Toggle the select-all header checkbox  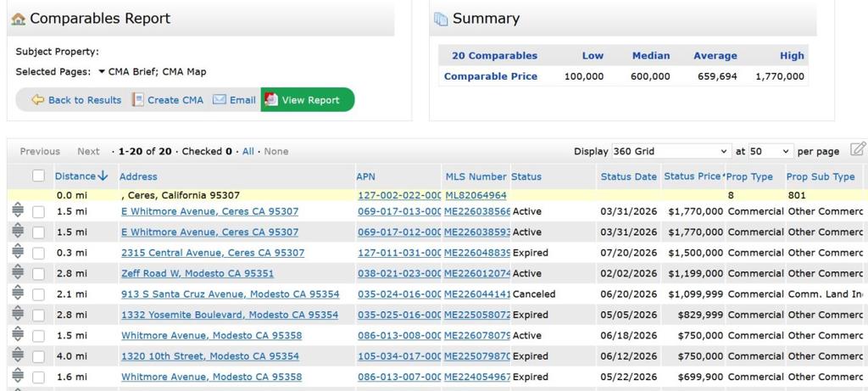(x=38, y=176)
